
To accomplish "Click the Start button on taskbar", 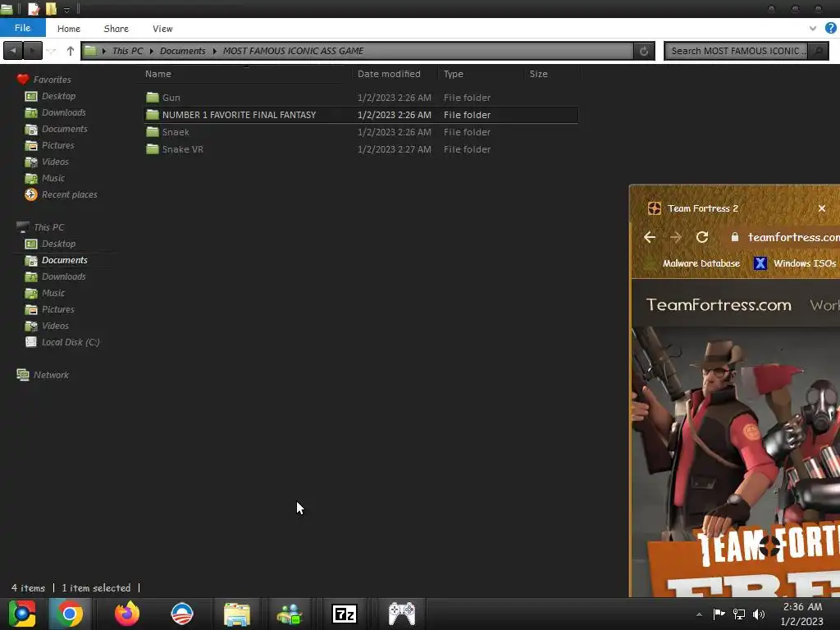I will coord(21,614).
